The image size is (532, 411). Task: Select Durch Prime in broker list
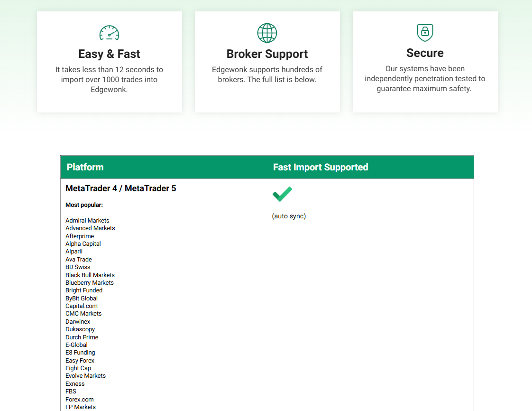pos(82,337)
